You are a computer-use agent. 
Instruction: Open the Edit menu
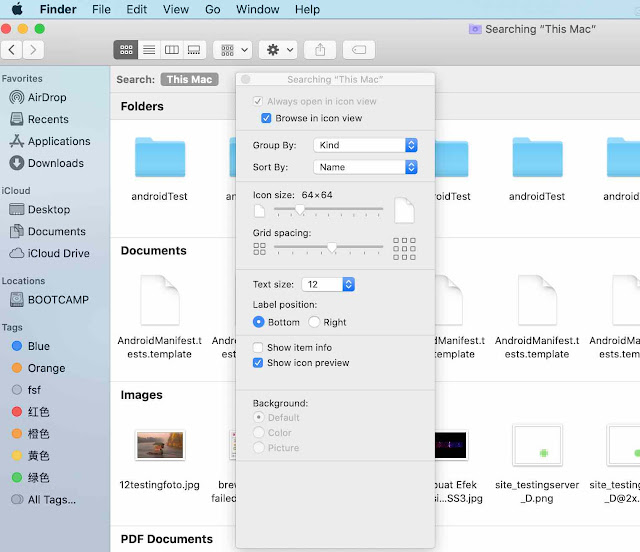(136, 9)
